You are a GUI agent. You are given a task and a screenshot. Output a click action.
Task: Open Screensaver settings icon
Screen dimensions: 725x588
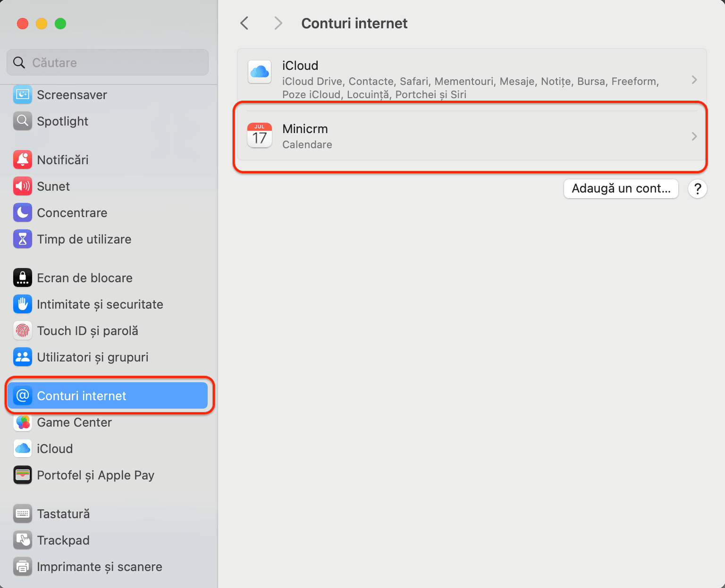coord(23,95)
